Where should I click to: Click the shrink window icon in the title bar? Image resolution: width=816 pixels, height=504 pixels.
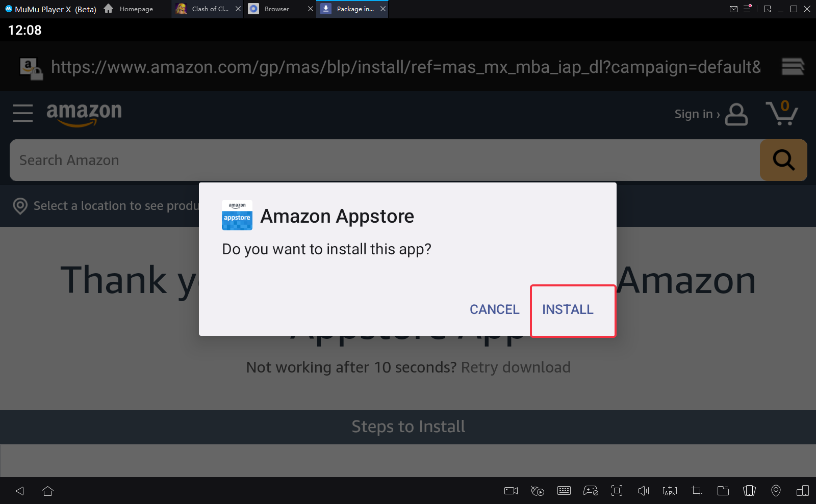(x=767, y=9)
